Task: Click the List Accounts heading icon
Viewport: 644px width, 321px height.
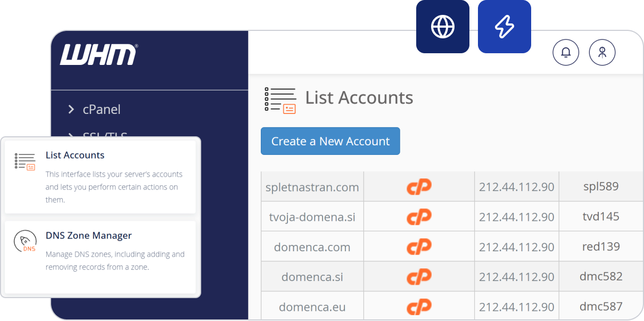Action: [x=280, y=100]
